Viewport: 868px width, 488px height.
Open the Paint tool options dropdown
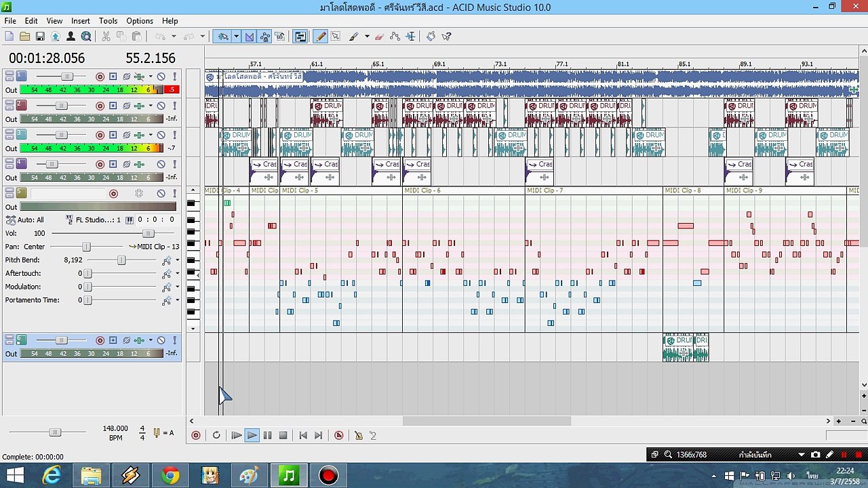367,37
